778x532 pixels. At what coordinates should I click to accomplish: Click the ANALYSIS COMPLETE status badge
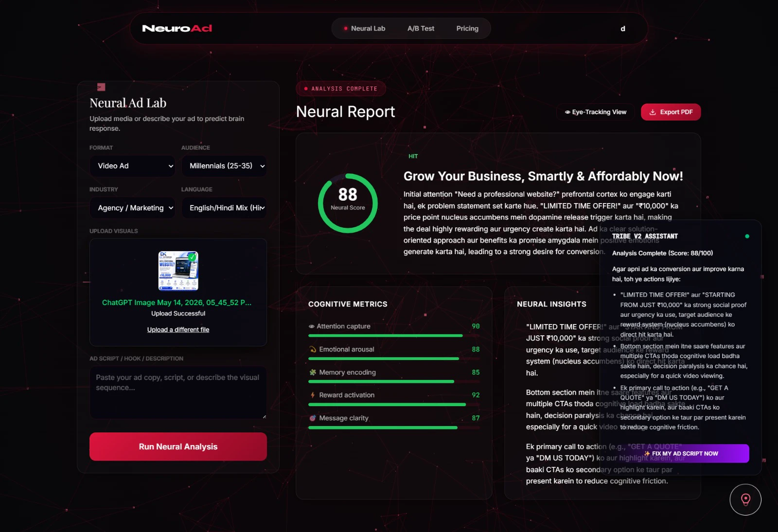[341, 88]
